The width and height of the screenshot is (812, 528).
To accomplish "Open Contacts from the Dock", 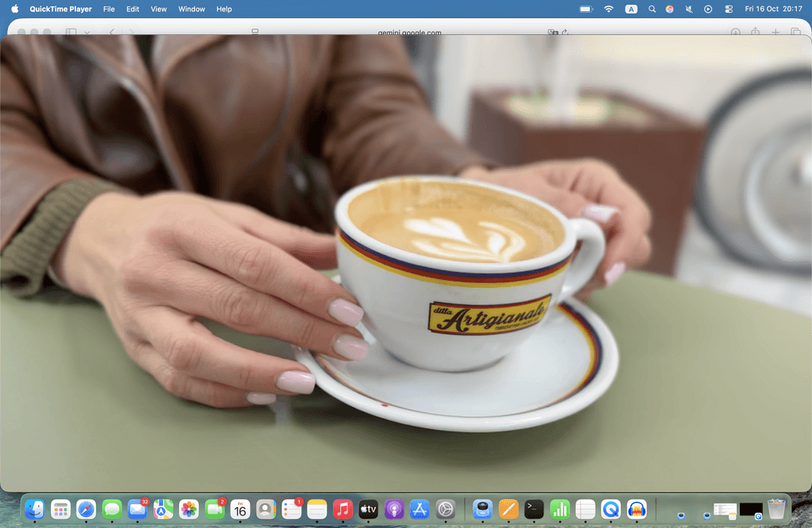I will click(266, 509).
